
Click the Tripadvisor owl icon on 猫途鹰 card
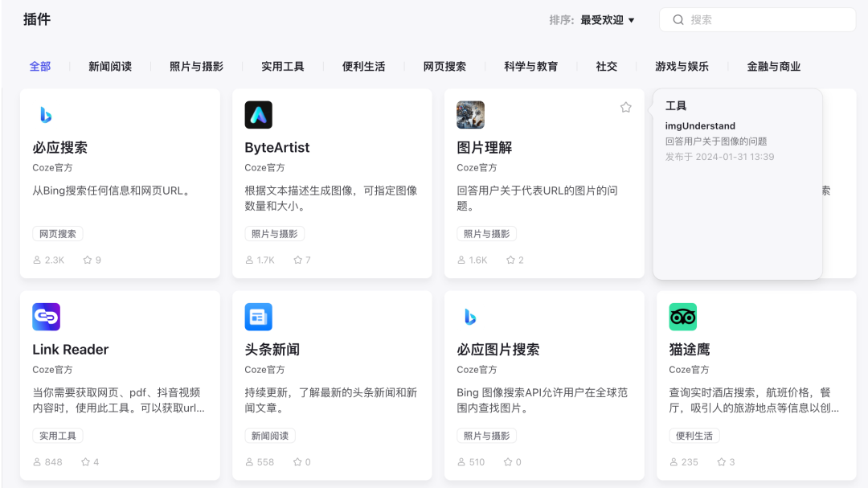(x=682, y=317)
